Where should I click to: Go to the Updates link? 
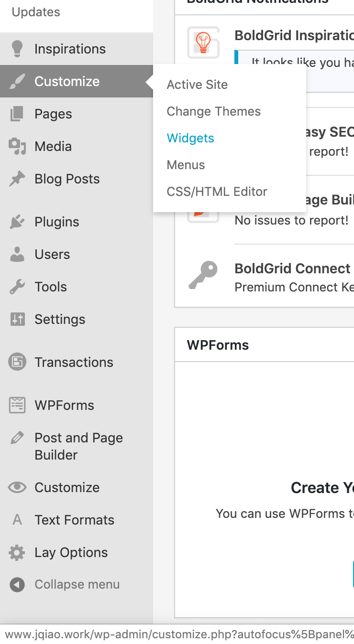(x=36, y=12)
